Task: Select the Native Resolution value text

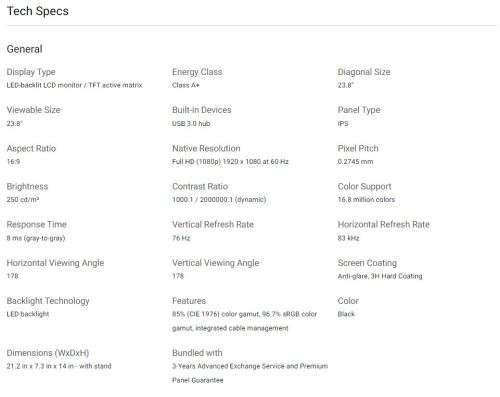Action: pyautogui.click(x=230, y=162)
